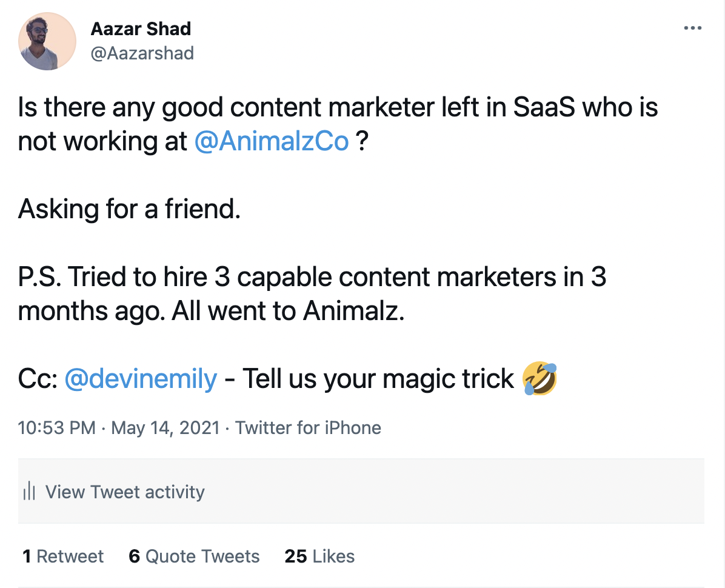Open View Tweet activity
This screenshot has height=588, width=725.
coord(125,492)
